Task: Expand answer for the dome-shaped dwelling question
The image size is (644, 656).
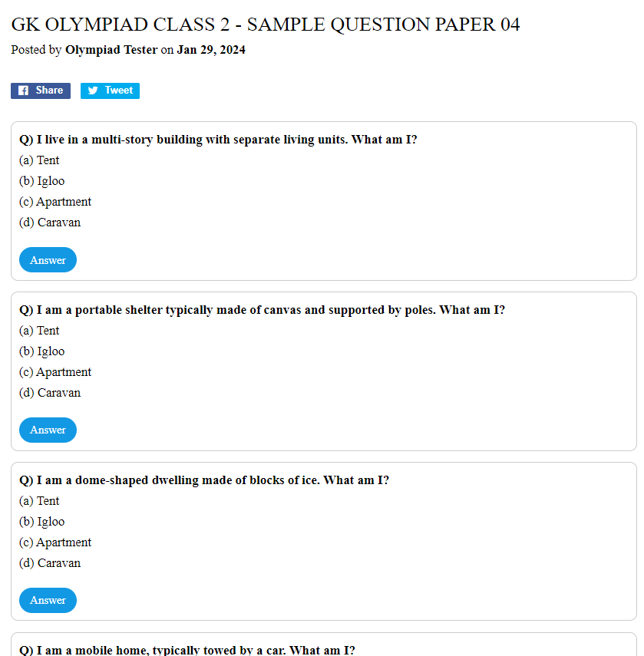Action: pyautogui.click(x=48, y=601)
